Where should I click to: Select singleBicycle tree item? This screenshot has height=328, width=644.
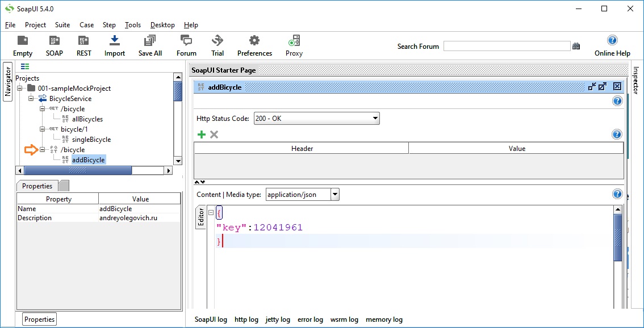click(x=91, y=140)
